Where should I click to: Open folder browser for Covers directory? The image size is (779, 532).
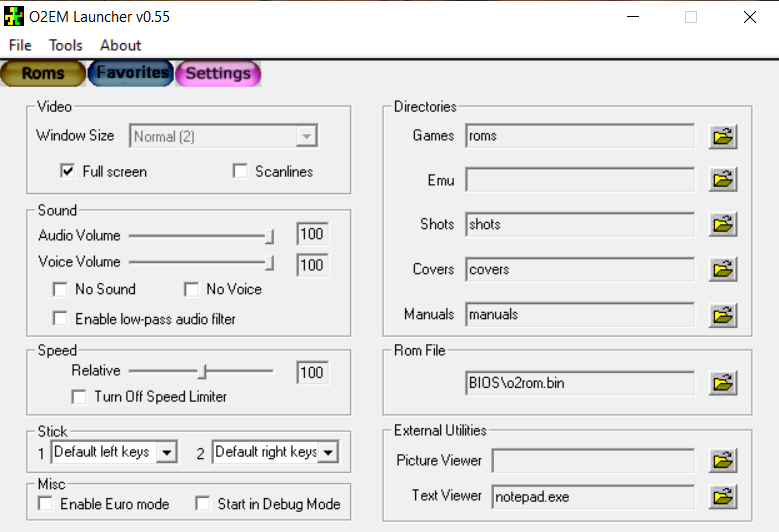(722, 270)
